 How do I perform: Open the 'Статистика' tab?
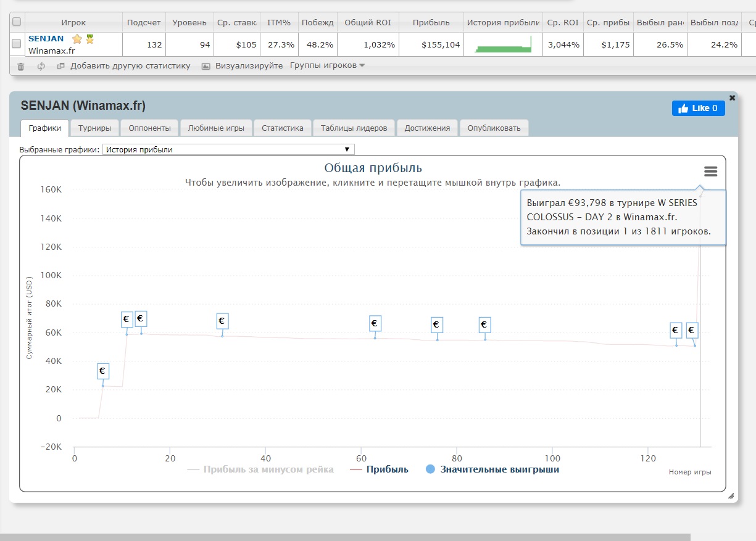282,128
